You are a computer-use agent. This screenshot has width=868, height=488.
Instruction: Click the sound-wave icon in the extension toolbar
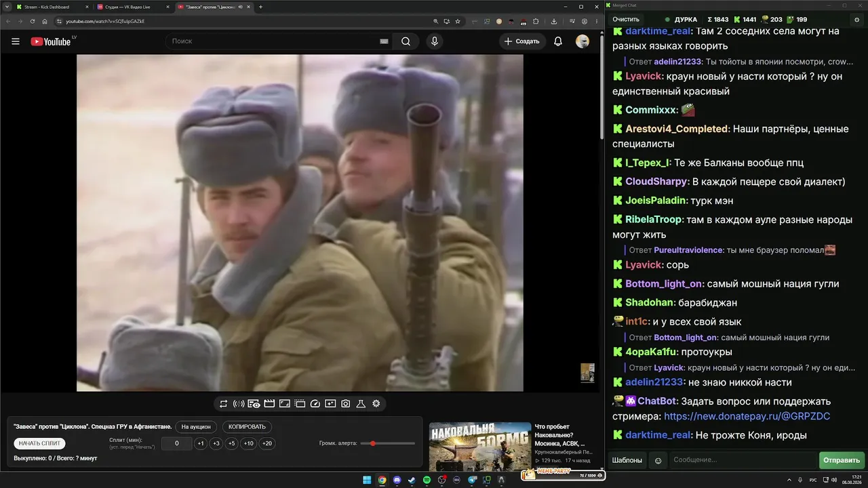click(x=239, y=404)
